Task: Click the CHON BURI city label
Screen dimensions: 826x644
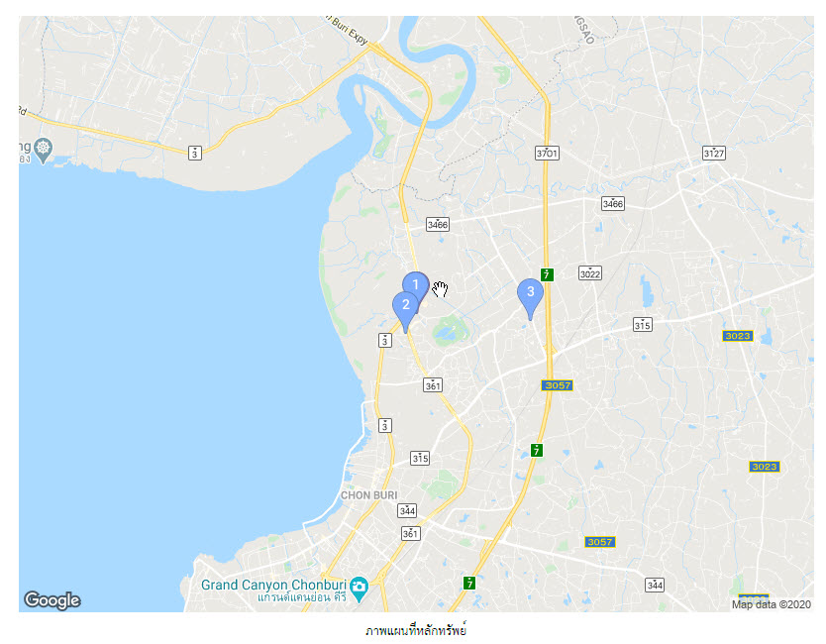Action: point(369,495)
